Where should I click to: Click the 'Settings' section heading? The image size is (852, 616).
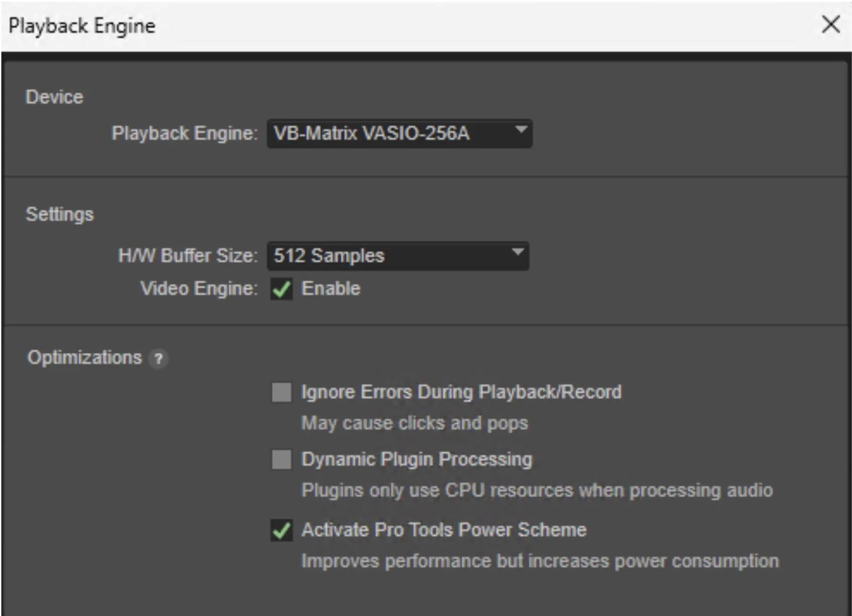point(59,214)
